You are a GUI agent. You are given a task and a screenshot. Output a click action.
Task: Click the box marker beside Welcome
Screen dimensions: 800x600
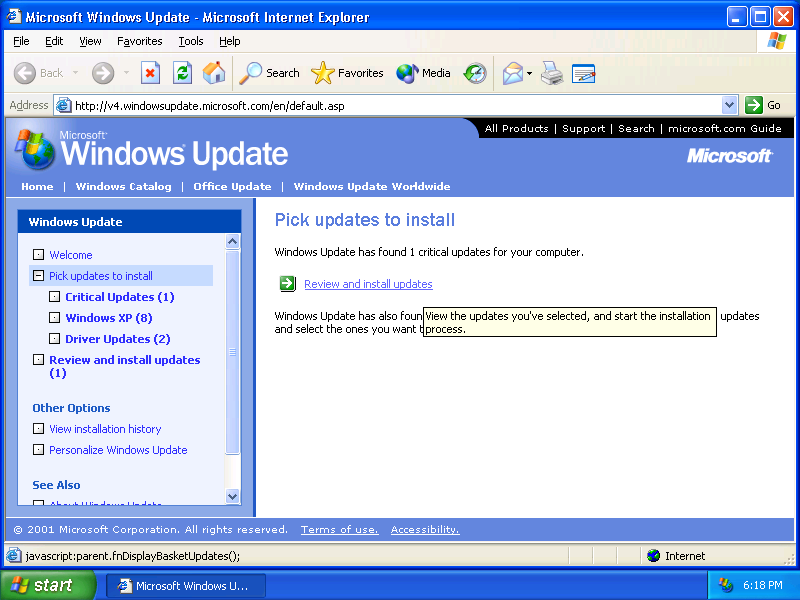pyautogui.click(x=38, y=254)
